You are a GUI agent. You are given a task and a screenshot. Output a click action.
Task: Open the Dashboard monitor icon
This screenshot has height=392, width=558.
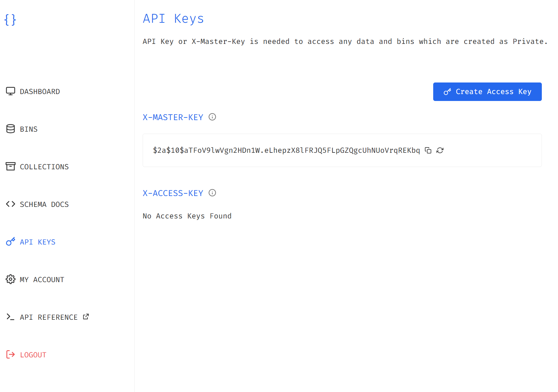11,91
